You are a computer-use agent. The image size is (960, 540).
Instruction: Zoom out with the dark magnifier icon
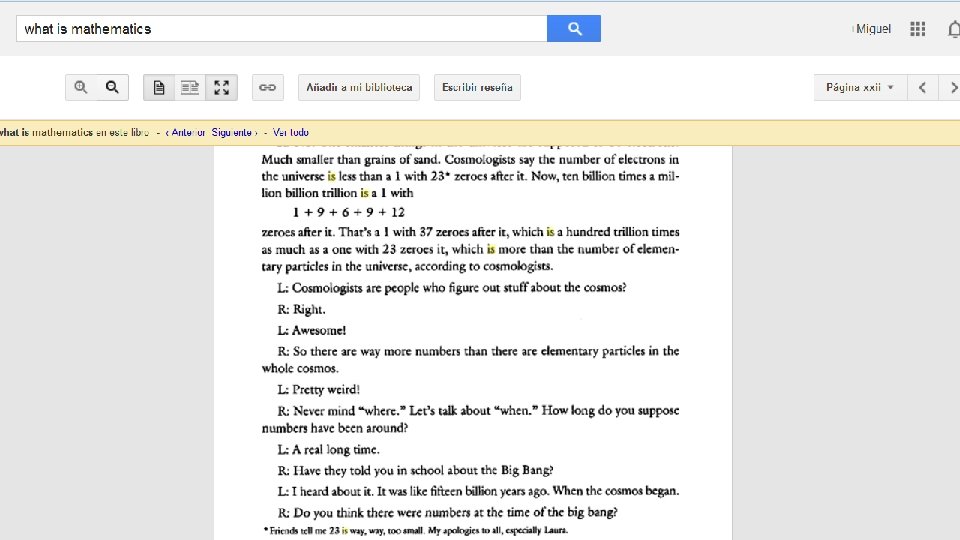click(x=112, y=88)
